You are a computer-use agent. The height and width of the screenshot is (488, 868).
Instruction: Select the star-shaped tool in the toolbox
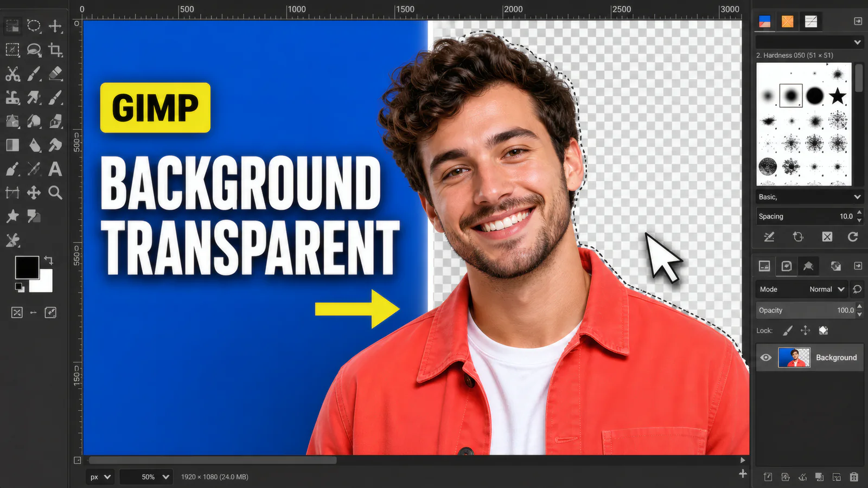pos(12,216)
